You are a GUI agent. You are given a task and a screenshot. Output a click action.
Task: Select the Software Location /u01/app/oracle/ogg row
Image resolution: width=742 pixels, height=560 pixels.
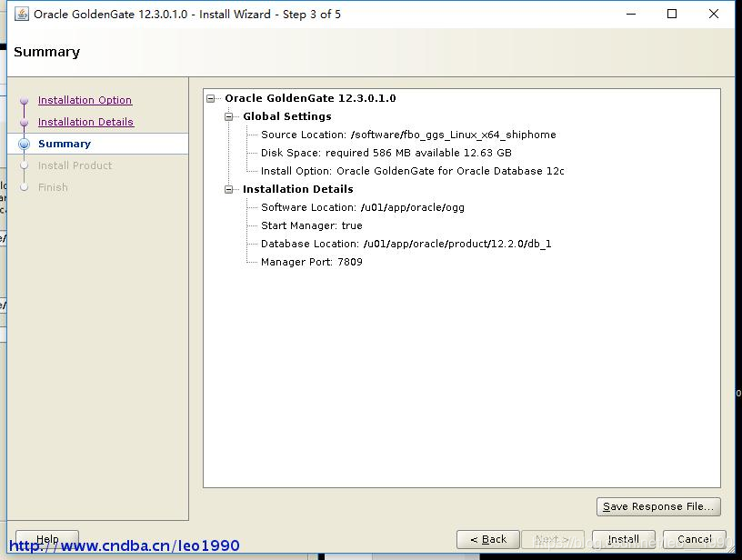[363, 207]
